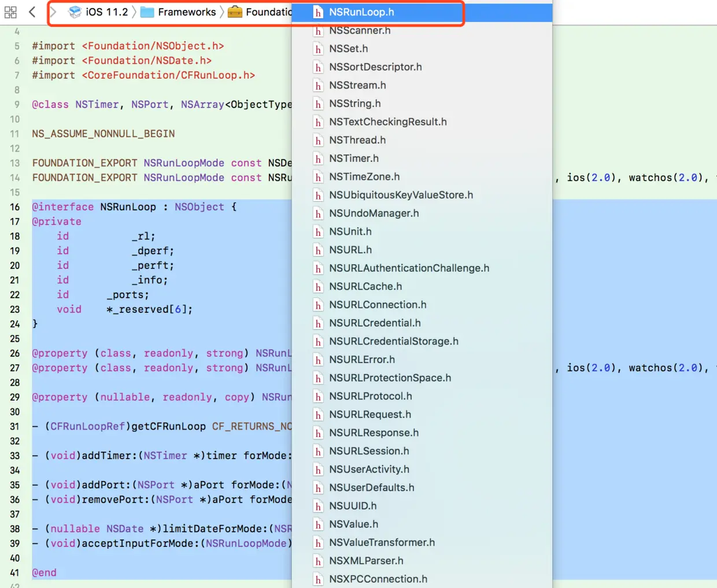Click the _dperf ivar name
Viewport: 717px width, 588px height.
tap(153, 251)
